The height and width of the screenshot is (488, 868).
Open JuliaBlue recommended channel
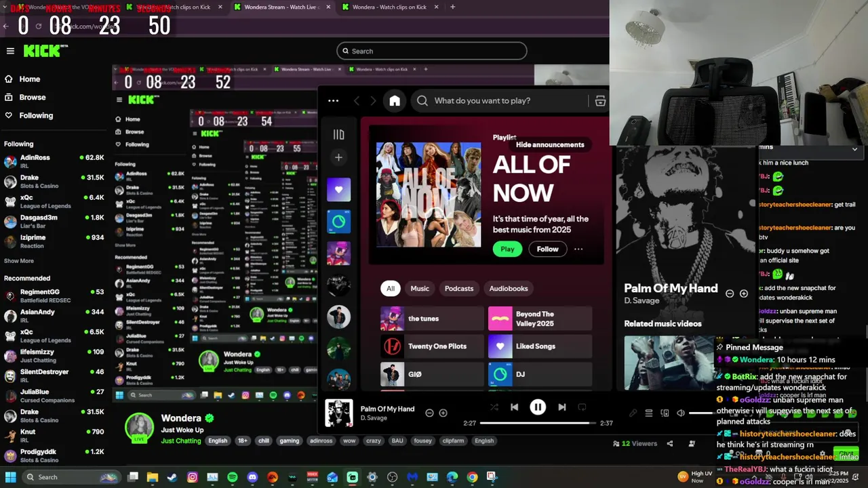(54, 396)
